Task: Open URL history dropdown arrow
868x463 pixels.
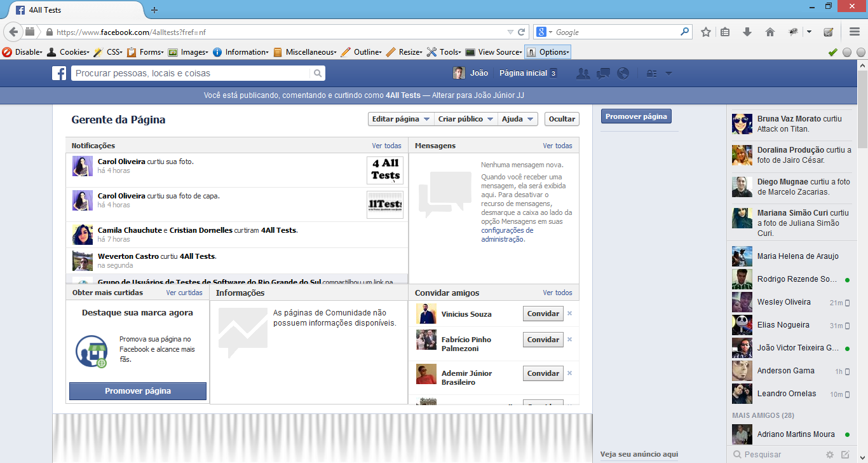Action: point(510,32)
